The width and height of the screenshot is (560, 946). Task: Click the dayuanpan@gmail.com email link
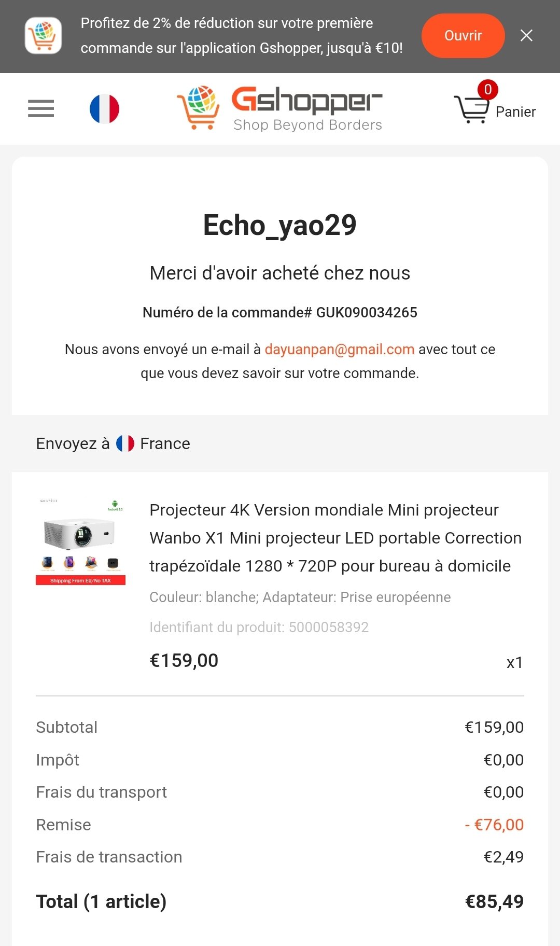[340, 349]
